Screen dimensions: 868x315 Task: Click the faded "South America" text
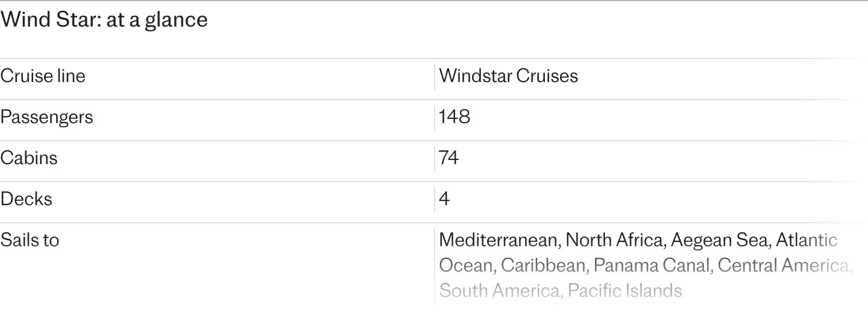500,291
